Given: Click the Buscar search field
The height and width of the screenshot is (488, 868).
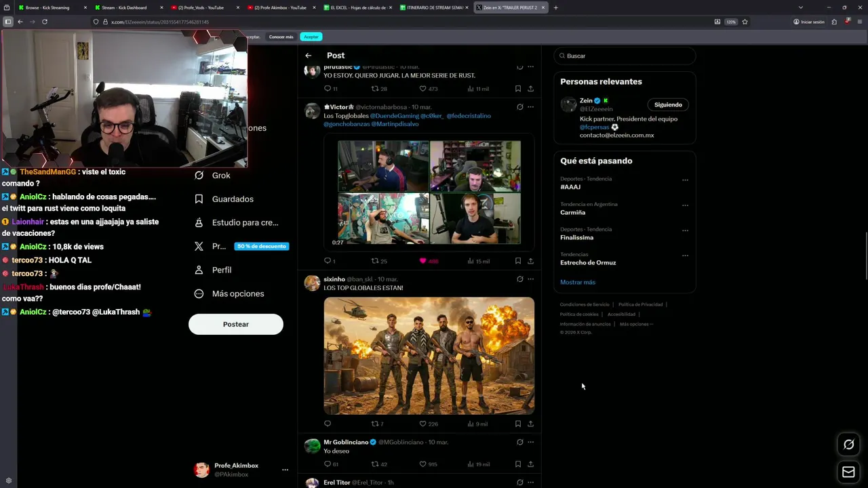Looking at the screenshot, I should click(x=625, y=56).
